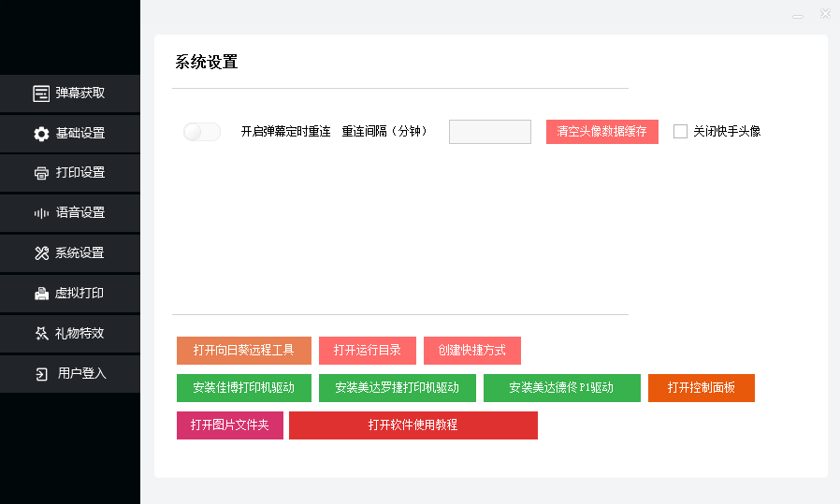Click the wrench tools icon beside 系统设置
The image size is (840, 504).
coord(41,253)
